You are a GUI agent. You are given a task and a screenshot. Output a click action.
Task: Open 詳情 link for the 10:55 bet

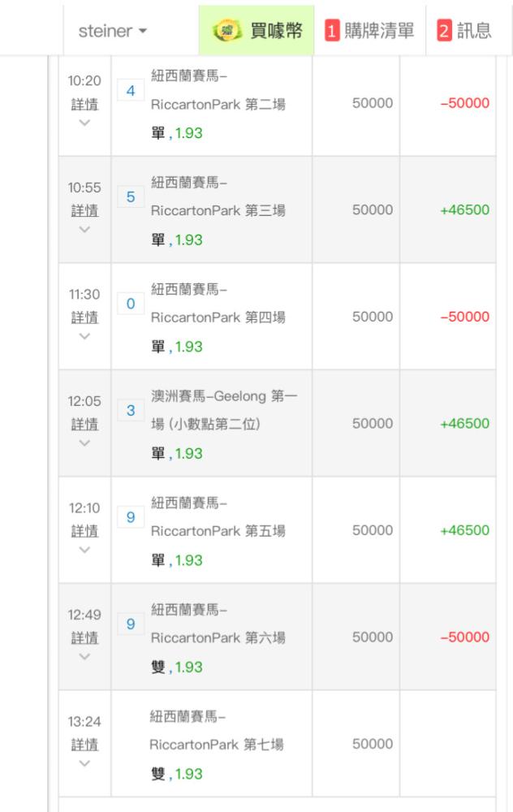(84, 211)
